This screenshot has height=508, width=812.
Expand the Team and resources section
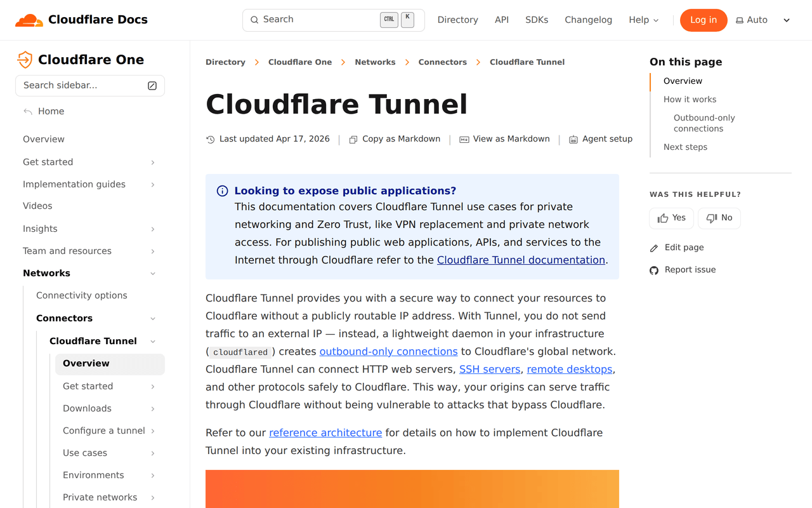pyautogui.click(x=153, y=251)
